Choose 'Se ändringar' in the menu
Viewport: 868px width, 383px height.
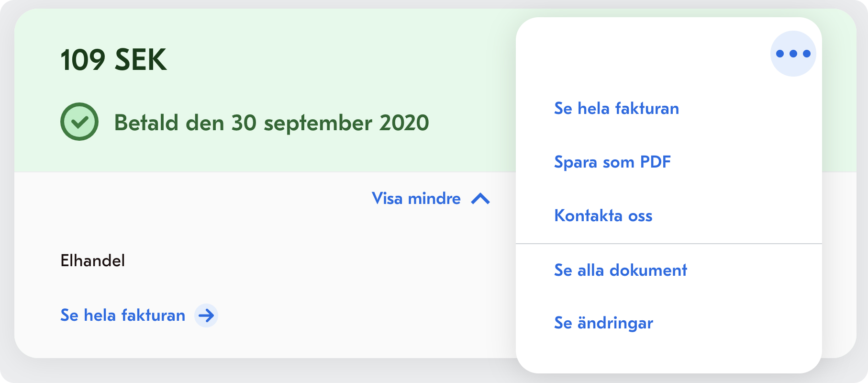[x=603, y=323]
